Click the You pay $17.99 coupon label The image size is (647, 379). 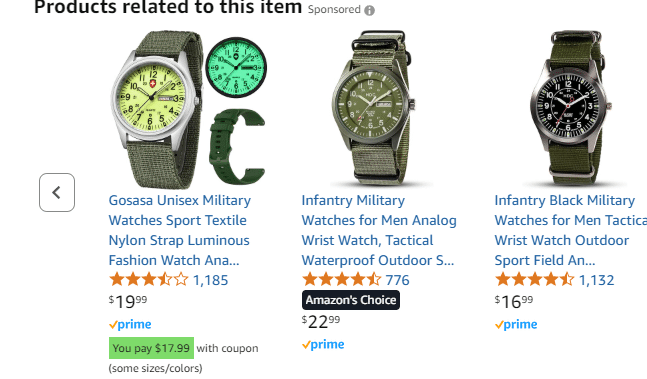click(151, 348)
